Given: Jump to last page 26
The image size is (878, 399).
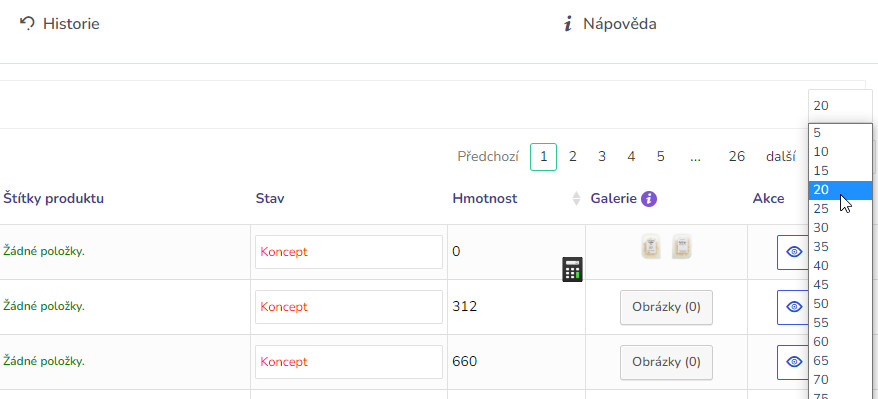Looking at the screenshot, I should click(x=736, y=157).
